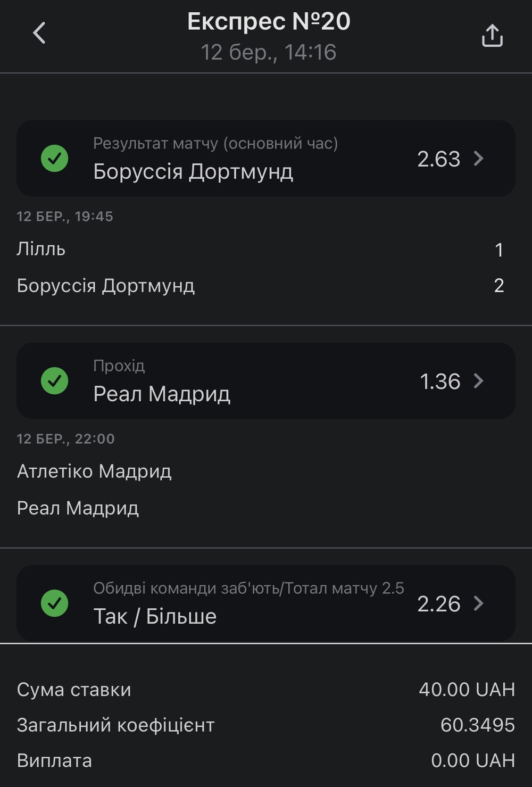The width and height of the screenshot is (532, 787).
Task: Tap green checkmark beside Так / Більше
Action: [x=55, y=603]
